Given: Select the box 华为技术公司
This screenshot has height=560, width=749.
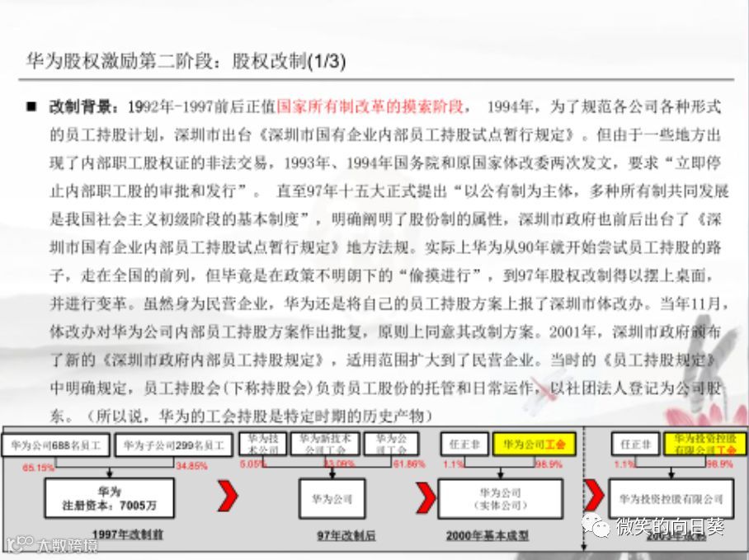Looking at the screenshot, I should click(x=262, y=444).
